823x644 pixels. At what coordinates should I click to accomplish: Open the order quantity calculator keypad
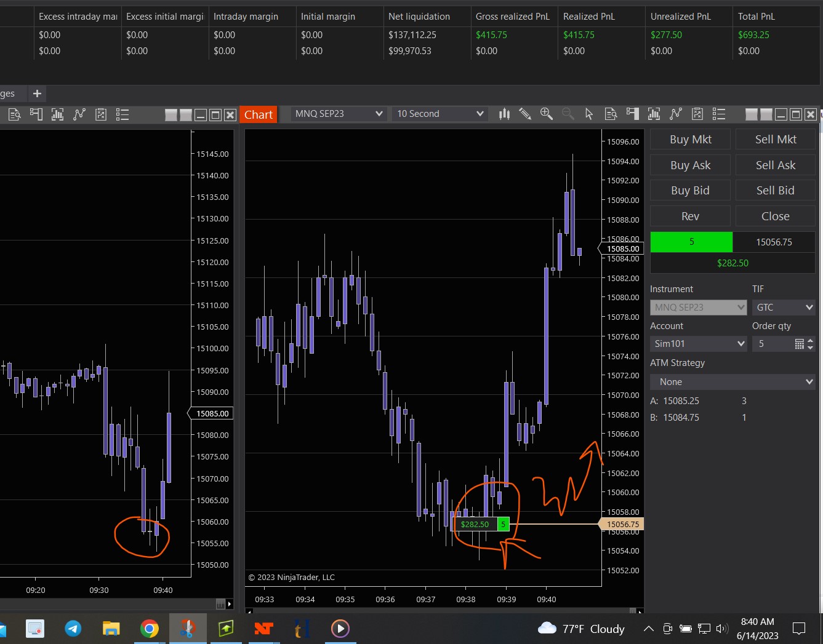click(799, 344)
